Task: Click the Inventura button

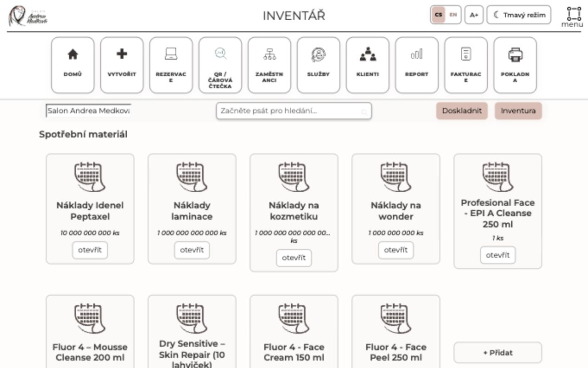Action: [518, 111]
